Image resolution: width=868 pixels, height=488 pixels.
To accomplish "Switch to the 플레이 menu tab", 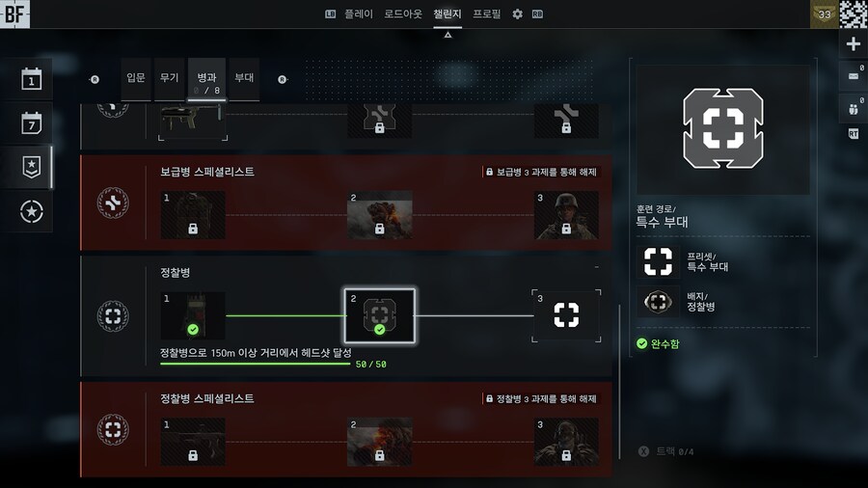I will [x=359, y=14].
